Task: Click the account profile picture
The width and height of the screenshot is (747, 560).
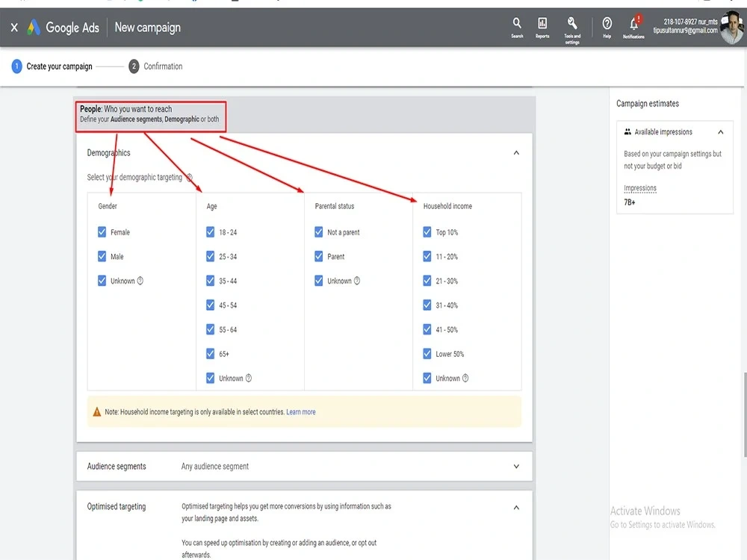Action: (x=732, y=28)
